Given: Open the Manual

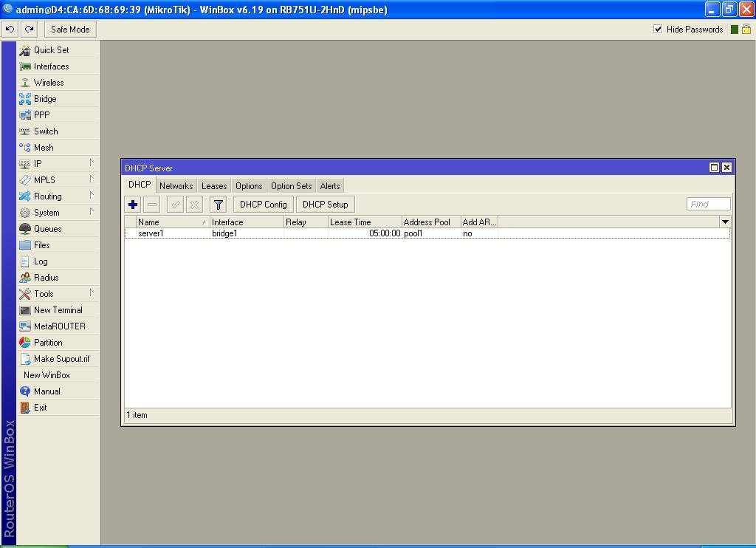Looking at the screenshot, I should pos(58,391).
